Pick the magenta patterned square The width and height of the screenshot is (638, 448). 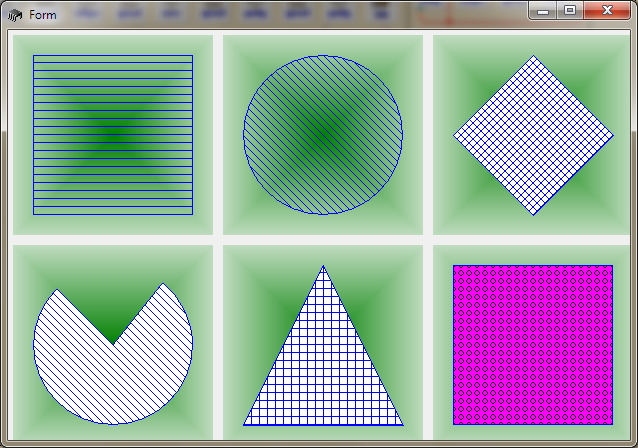(x=533, y=345)
